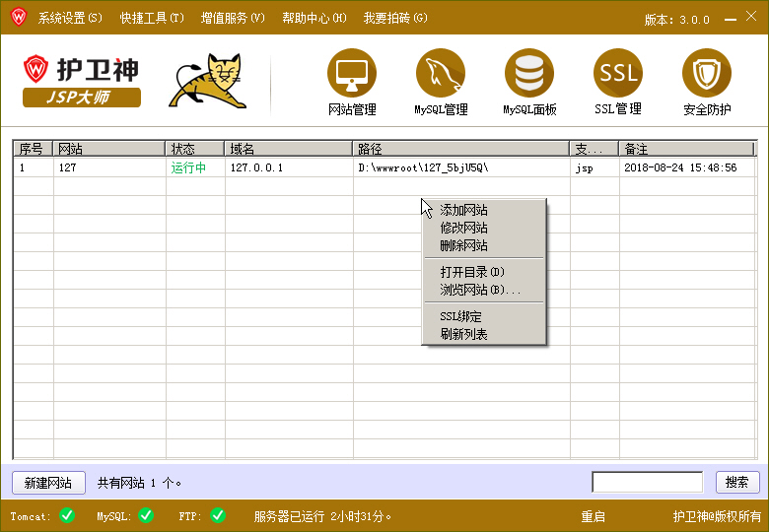Image resolution: width=769 pixels, height=532 pixels.
Task: Select 打开目录 in context menu
Action: coord(471,272)
